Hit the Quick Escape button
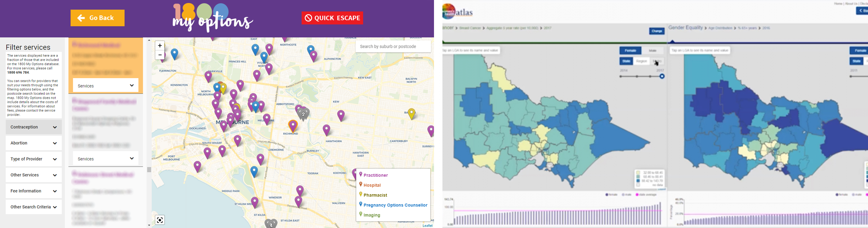868x228 pixels. click(x=332, y=18)
